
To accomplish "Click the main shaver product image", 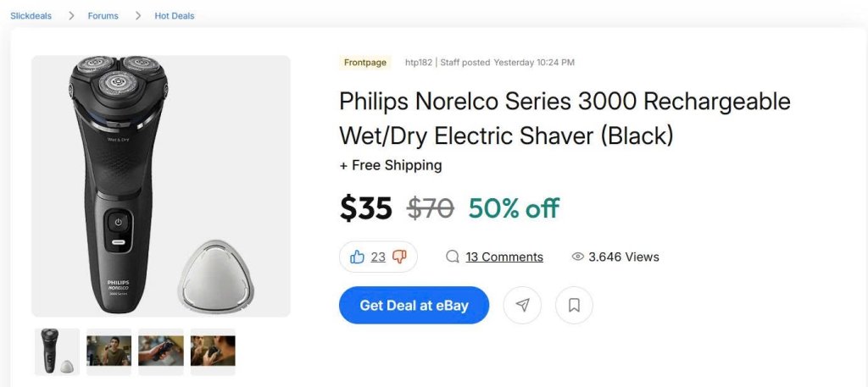I will [161, 186].
